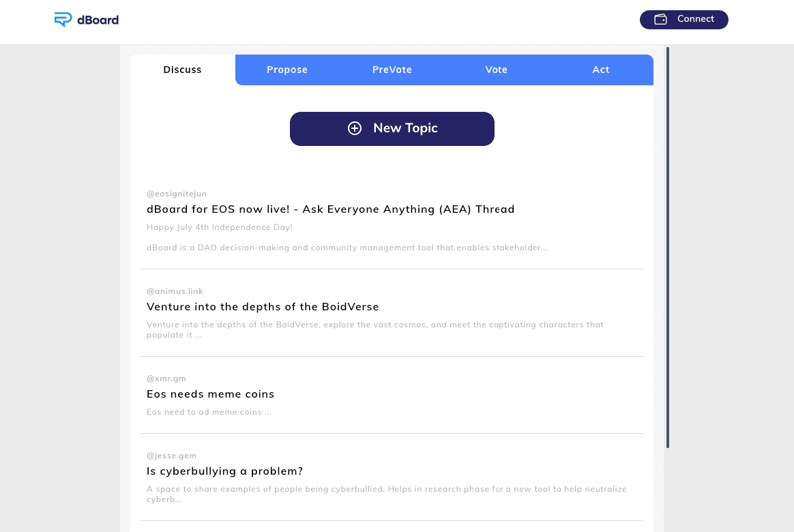Viewport: 794px width, 532px height.
Task: Click the vertical scrollbar beside topic list
Action: point(667,248)
